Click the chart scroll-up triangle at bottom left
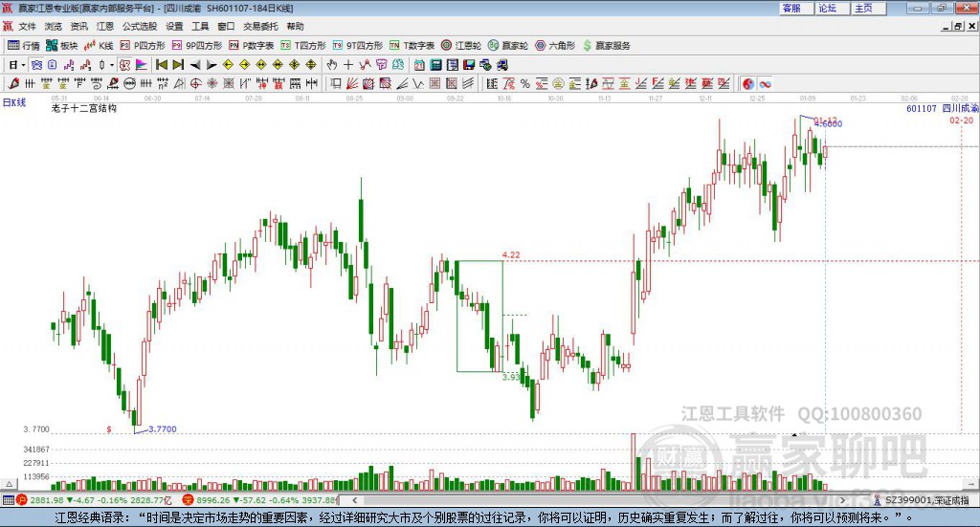This screenshot has width=980, height=527. pos(9,484)
